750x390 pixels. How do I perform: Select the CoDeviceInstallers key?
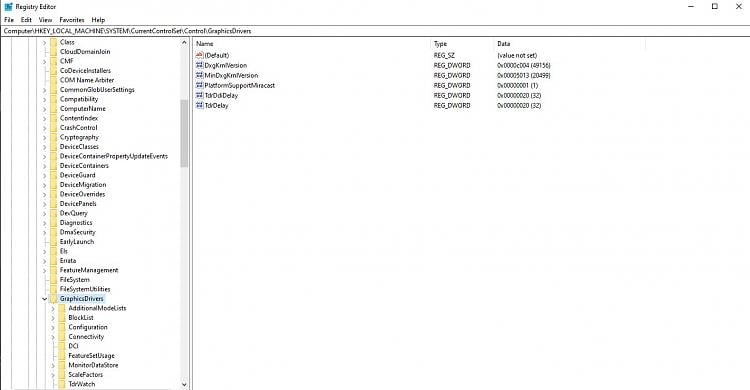click(85, 70)
